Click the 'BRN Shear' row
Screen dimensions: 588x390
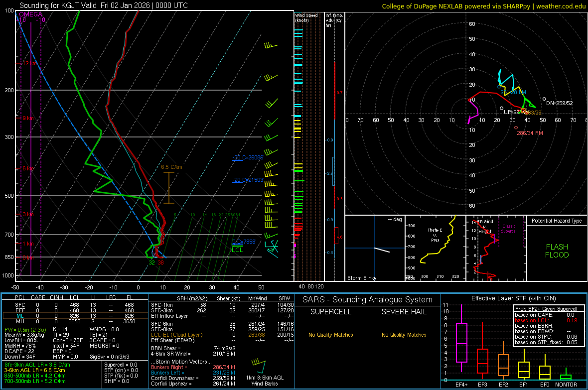click(193, 348)
